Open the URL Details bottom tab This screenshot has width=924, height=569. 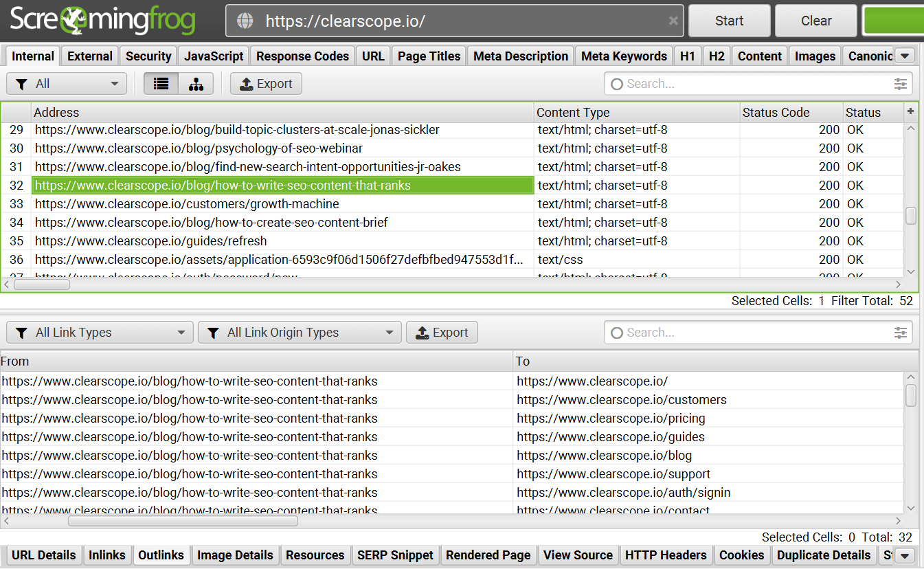pos(44,555)
